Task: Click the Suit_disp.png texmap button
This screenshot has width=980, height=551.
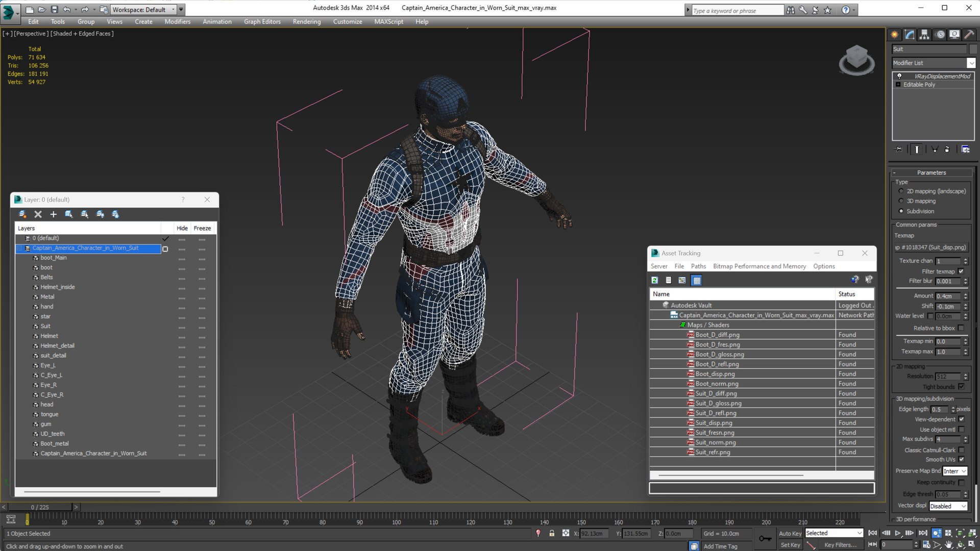Action: (931, 247)
